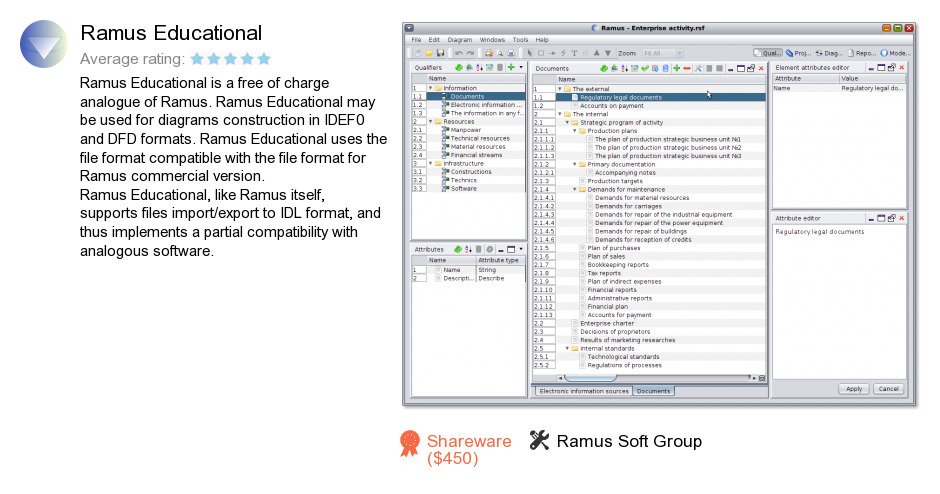Select the rectangle function box tool
The width and height of the screenshot is (940, 494).
[x=541, y=53]
